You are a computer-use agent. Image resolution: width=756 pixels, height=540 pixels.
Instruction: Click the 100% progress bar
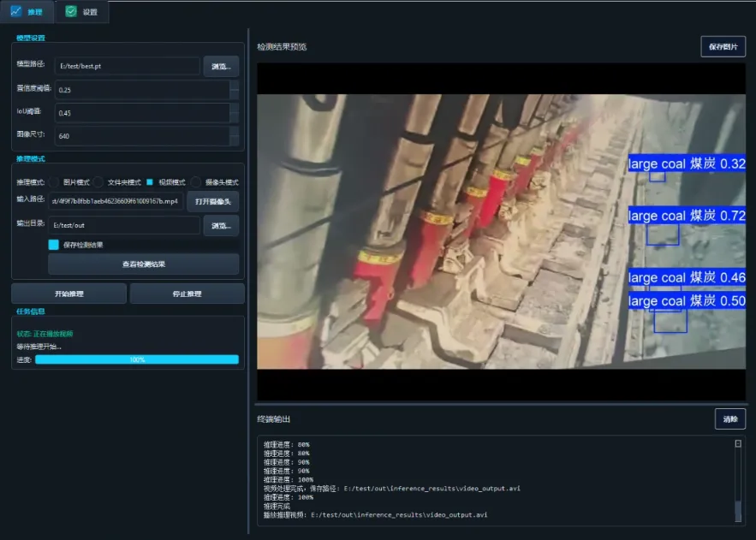(x=137, y=359)
